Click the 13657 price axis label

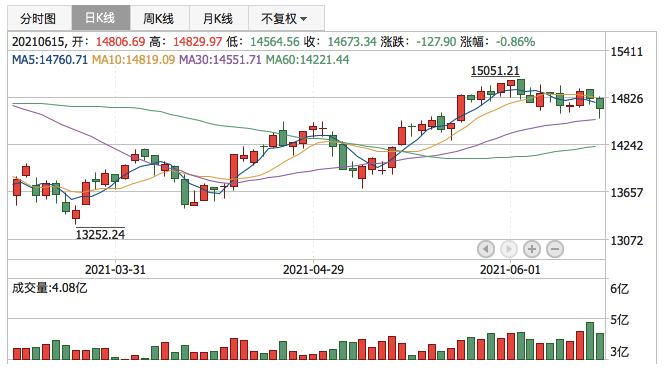click(626, 192)
